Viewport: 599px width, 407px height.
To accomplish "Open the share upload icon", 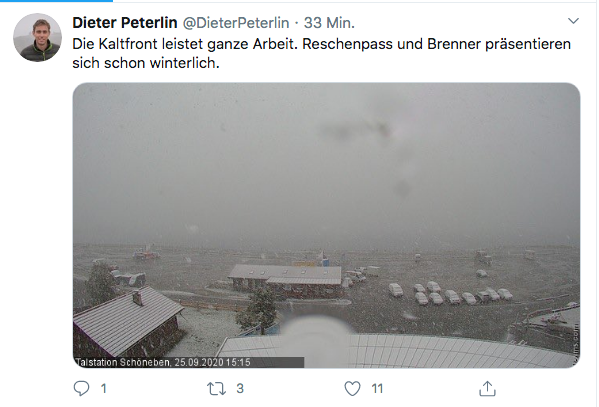I will pos(487,388).
